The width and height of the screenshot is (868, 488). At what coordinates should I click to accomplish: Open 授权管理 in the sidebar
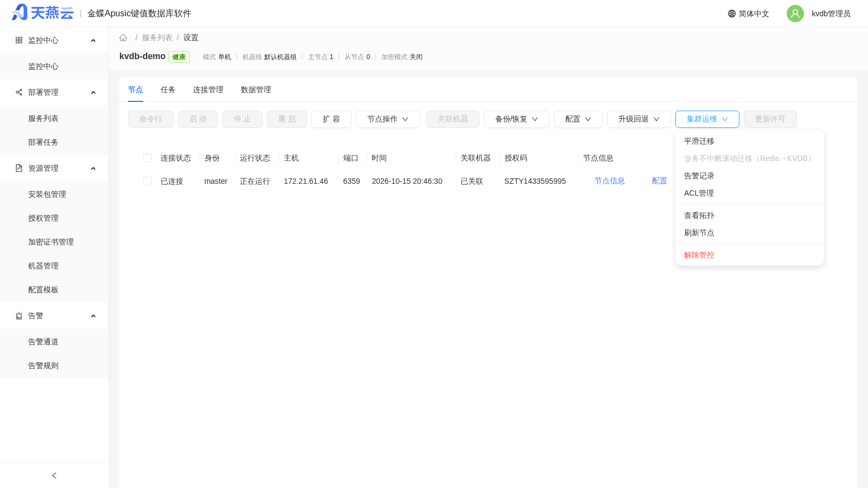(54, 218)
